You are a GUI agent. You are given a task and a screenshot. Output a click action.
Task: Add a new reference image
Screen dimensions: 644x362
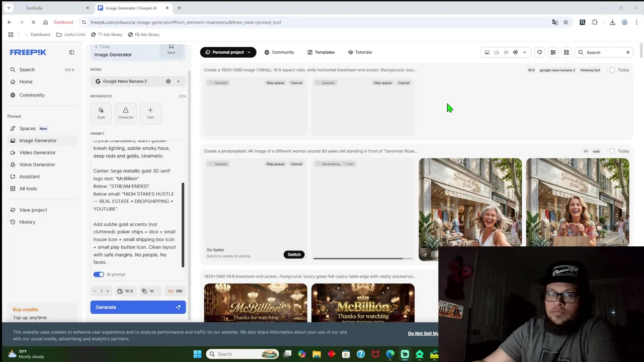coord(150,113)
